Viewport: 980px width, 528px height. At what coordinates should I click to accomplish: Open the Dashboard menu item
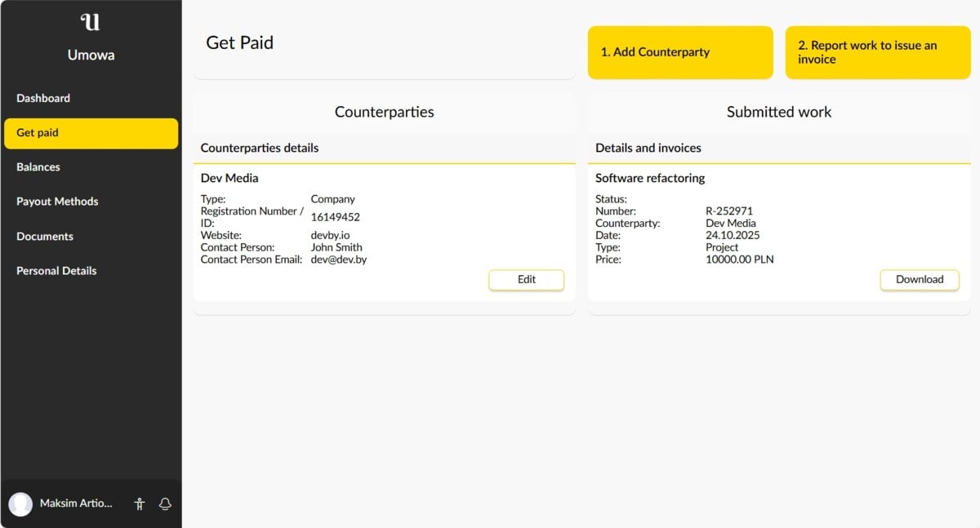(43, 98)
